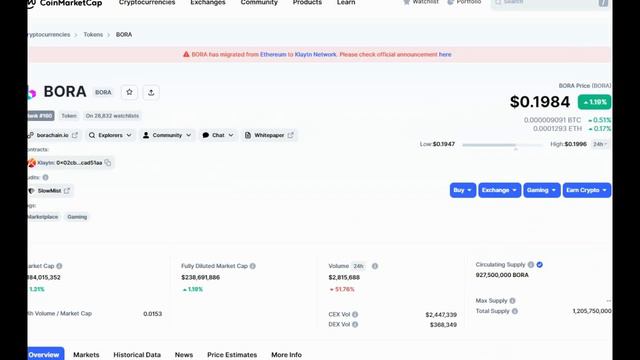This screenshot has height=360, width=640.
Task: Open official announcement 'here' link
Action: tap(445, 54)
